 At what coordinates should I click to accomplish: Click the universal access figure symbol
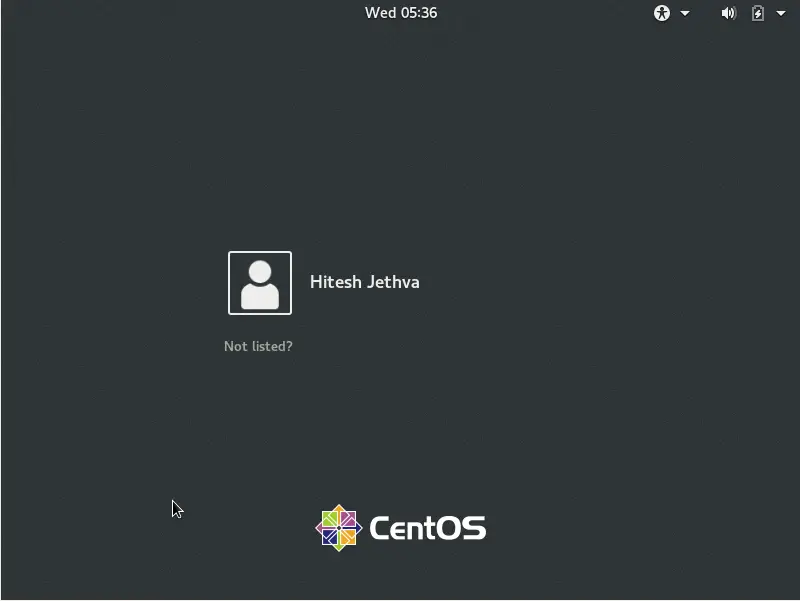660,13
